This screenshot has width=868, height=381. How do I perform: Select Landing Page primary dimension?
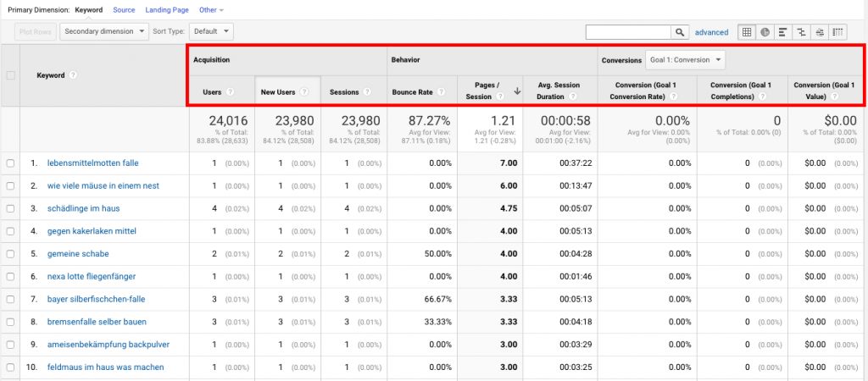167,10
